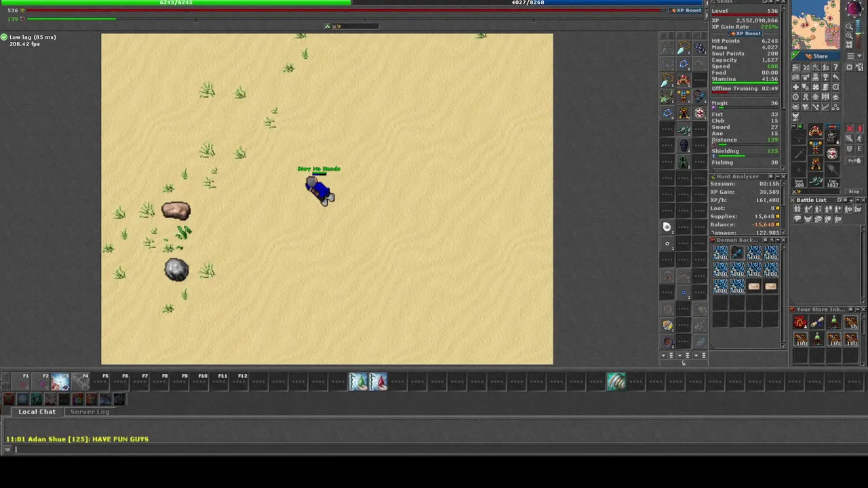Viewport: 868px width, 488px height.
Task: Trigger the claw ability on the action bar
Action: (616, 382)
